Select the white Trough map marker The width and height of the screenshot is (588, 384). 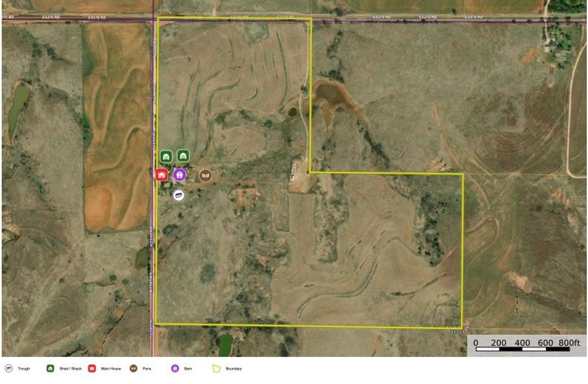click(x=179, y=195)
